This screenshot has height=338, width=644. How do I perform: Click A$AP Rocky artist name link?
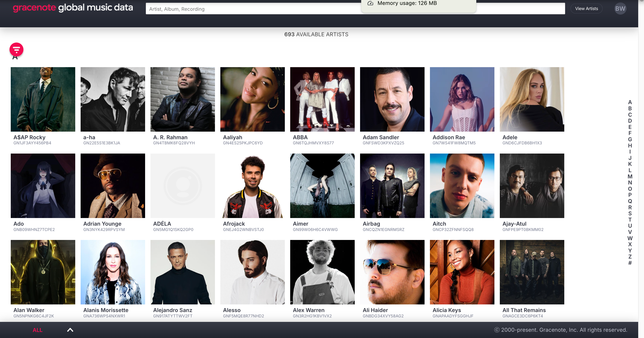coord(30,137)
